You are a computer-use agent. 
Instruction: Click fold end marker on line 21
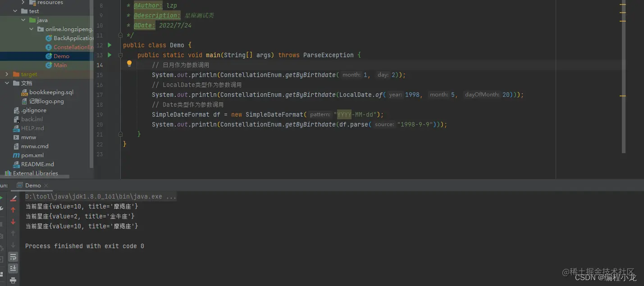click(120, 134)
